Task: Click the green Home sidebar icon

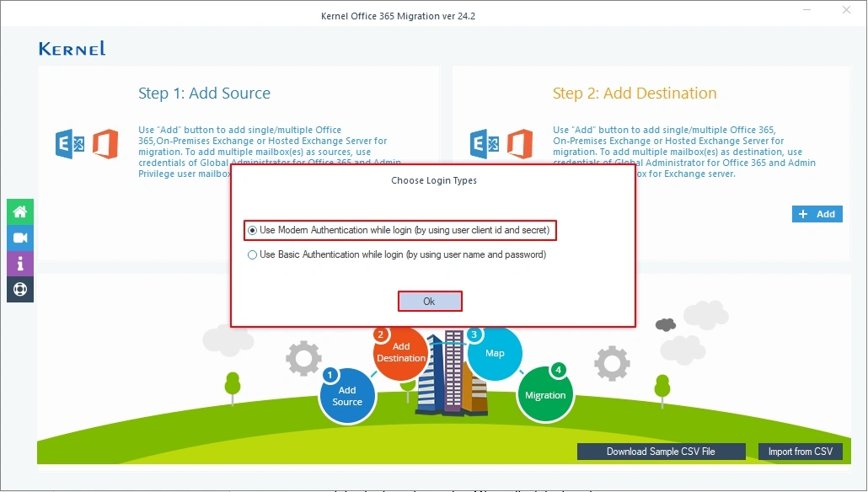Action: point(20,212)
